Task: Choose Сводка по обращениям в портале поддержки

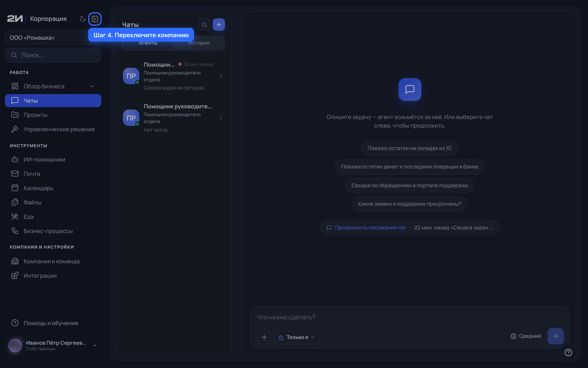Action: (x=409, y=185)
